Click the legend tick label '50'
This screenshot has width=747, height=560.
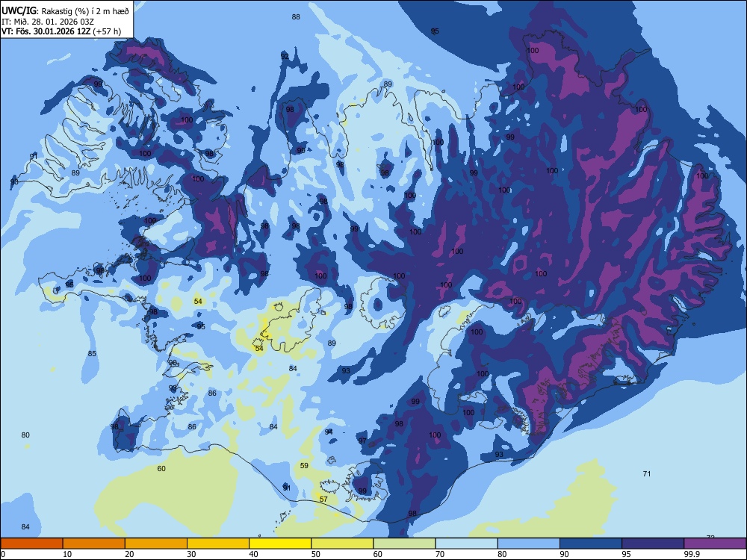pyautogui.click(x=316, y=554)
